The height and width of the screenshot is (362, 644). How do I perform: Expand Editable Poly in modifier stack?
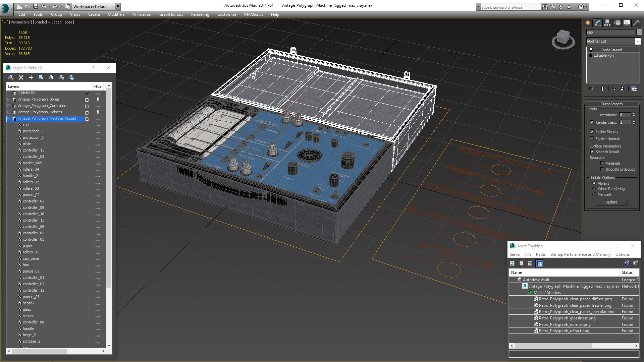click(590, 55)
